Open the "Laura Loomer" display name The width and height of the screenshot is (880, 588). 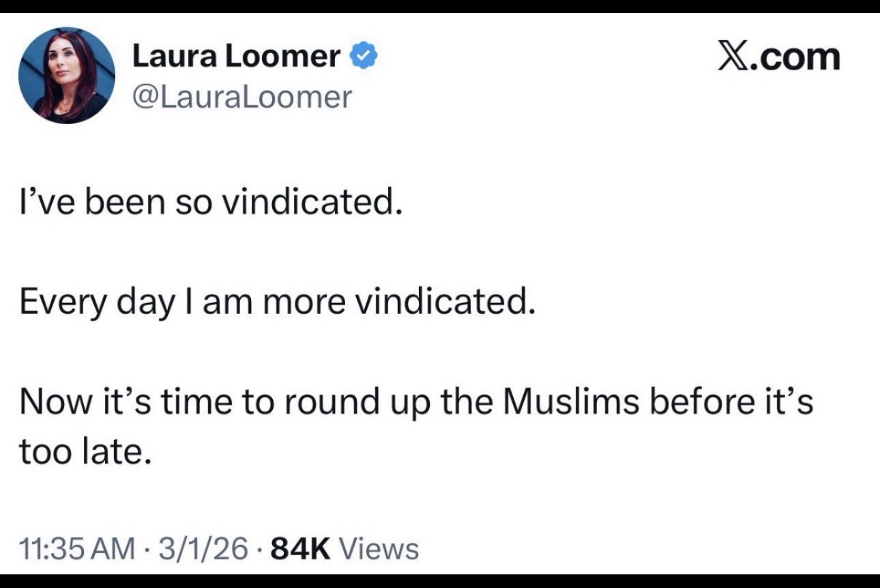click(236, 57)
